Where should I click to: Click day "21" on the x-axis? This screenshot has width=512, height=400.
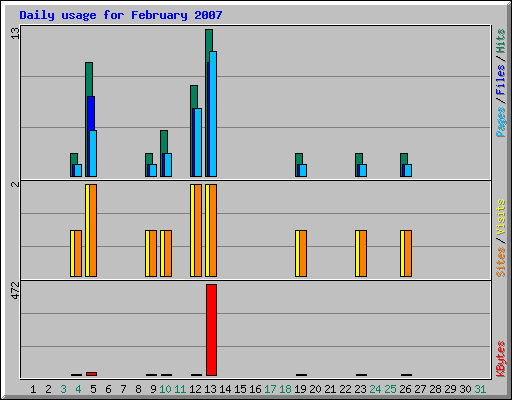[x=330, y=389]
